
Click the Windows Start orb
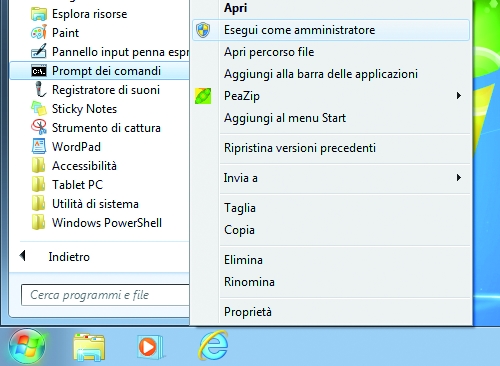tap(27, 347)
